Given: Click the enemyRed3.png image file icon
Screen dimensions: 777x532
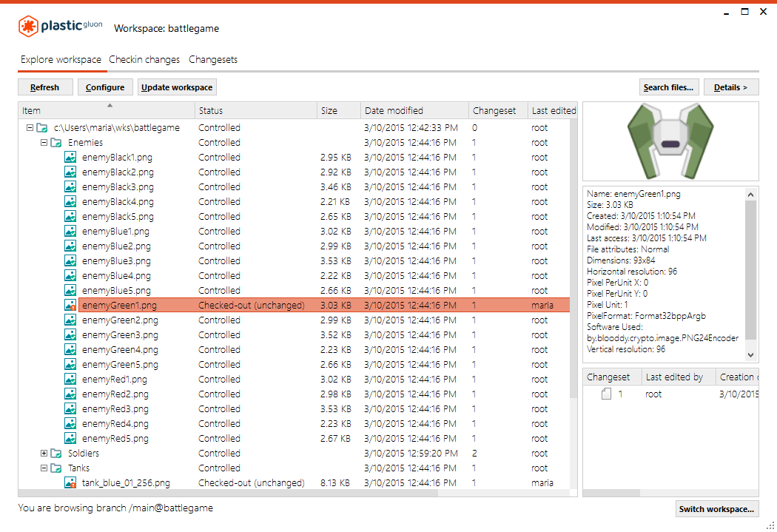Looking at the screenshot, I should pyautogui.click(x=70, y=409).
